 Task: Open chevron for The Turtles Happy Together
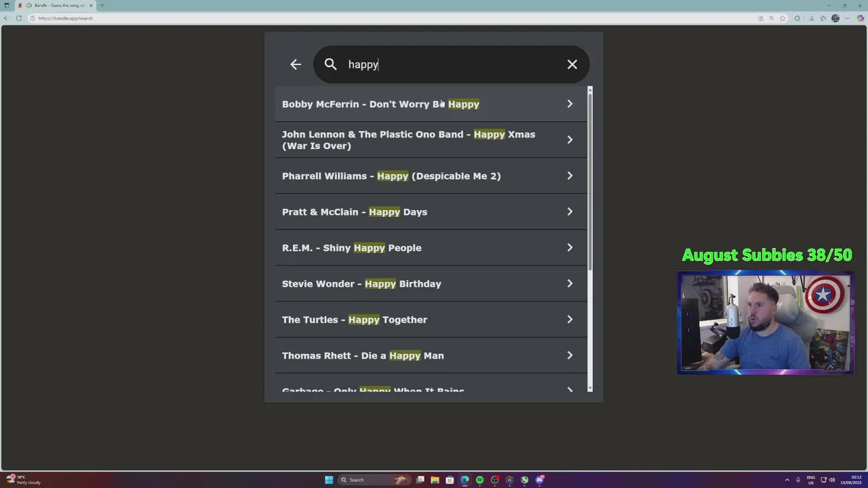coord(570,319)
